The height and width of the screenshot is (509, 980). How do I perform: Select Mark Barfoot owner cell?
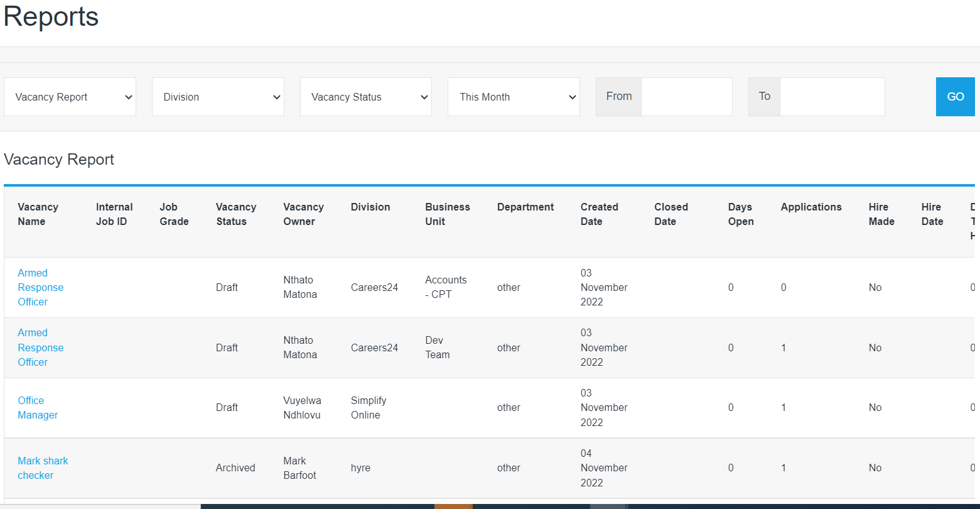[299, 468]
